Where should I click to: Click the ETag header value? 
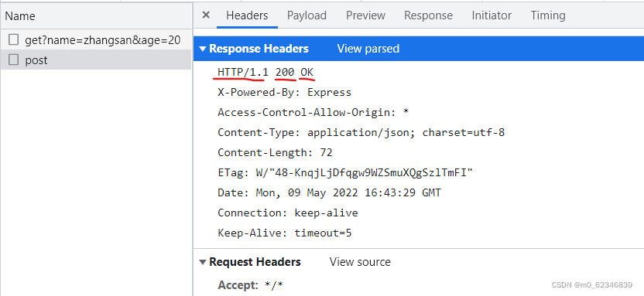[x=364, y=172]
